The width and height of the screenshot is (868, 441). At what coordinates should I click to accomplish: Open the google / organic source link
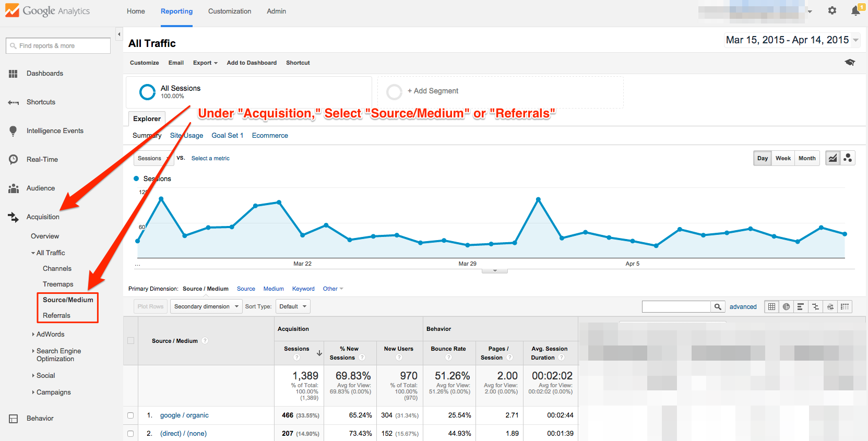pyautogui.click(x=184, y=415)
